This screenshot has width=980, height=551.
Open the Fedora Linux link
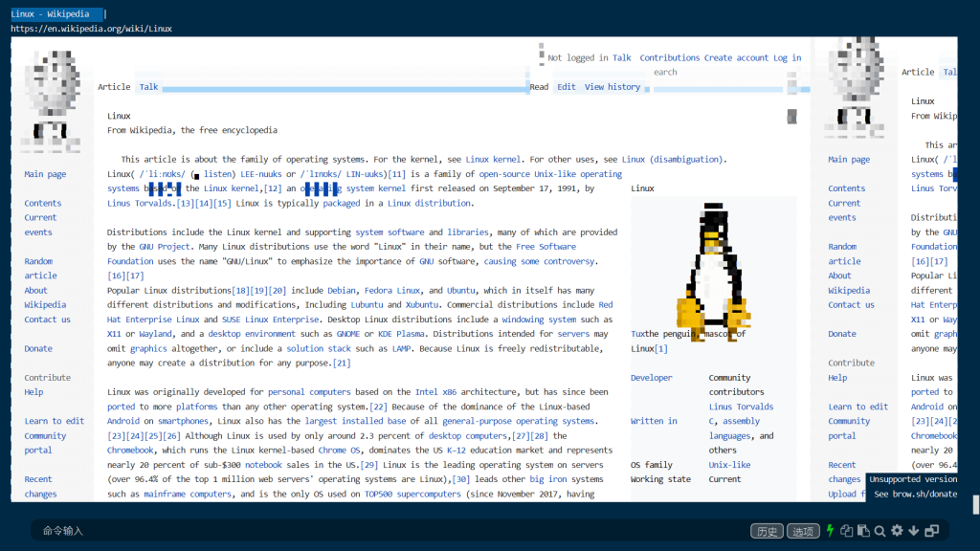click(x=392, y=291)
